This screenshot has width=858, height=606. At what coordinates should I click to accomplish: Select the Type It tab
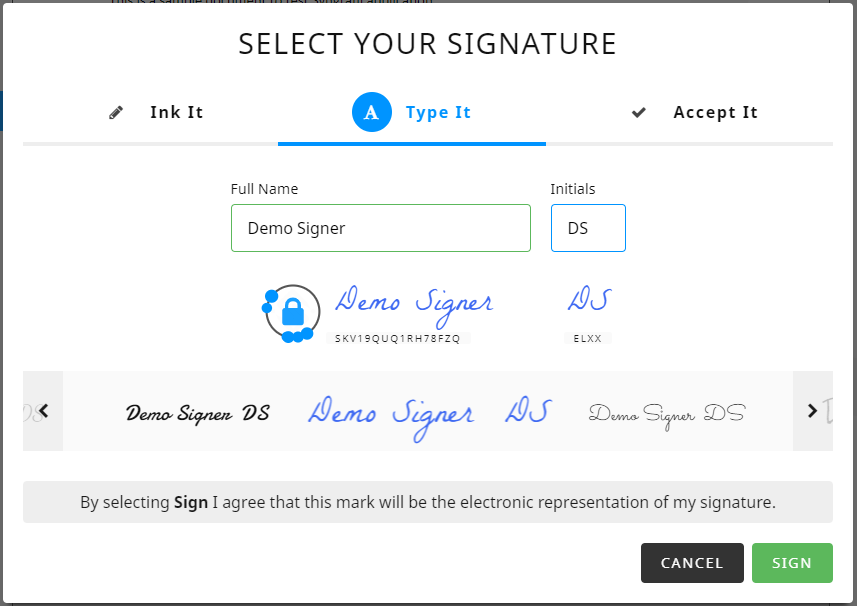[x=439, y=112]
